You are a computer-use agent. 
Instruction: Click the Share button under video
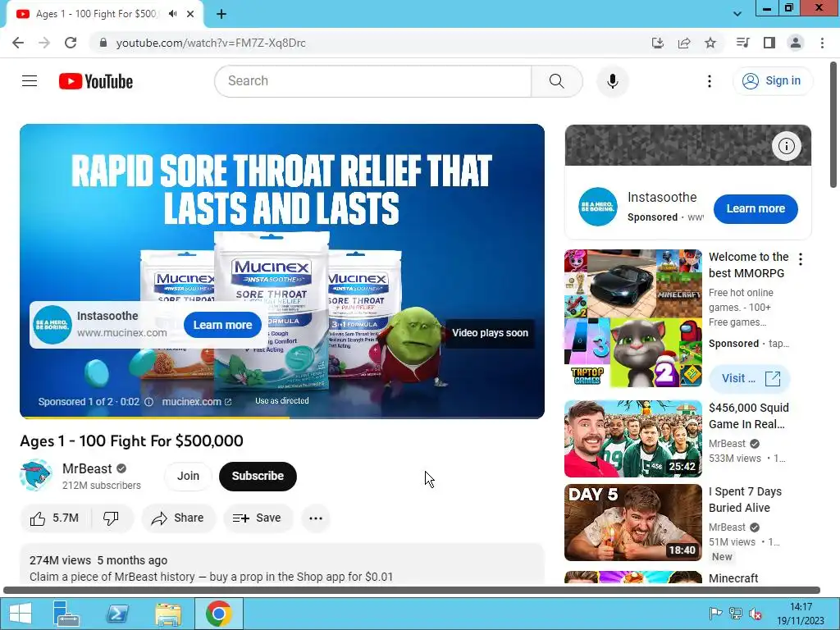click(x=178, y=518)
